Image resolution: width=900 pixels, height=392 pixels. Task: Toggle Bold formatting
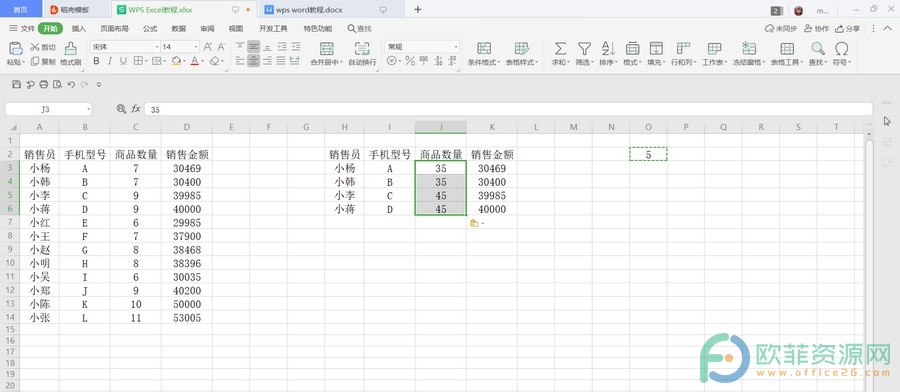point(96,61)
